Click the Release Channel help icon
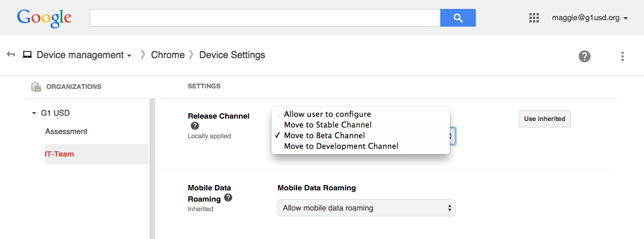The height and width of the screenshot is (239, 644). pos(195,126)
